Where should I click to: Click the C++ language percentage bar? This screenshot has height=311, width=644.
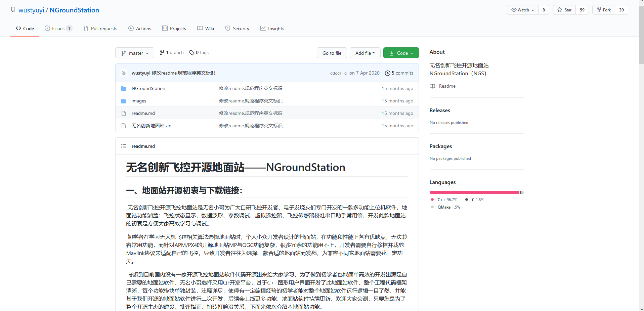474,192
